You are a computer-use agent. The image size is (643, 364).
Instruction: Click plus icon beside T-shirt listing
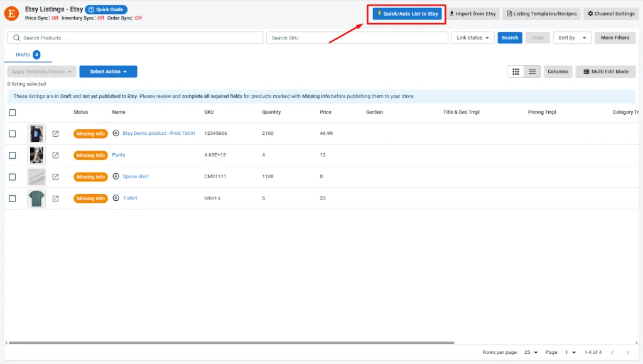[x=116, y=198]
